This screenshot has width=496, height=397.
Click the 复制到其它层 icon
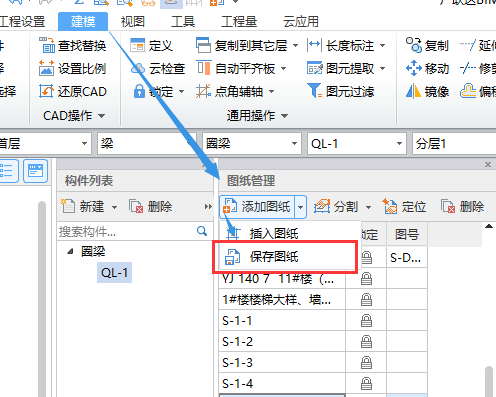pos(203,45)
